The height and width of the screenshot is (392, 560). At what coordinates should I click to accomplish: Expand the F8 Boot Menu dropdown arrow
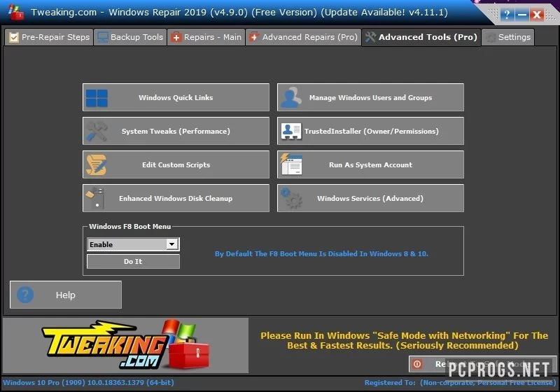(x=171, y=244)
